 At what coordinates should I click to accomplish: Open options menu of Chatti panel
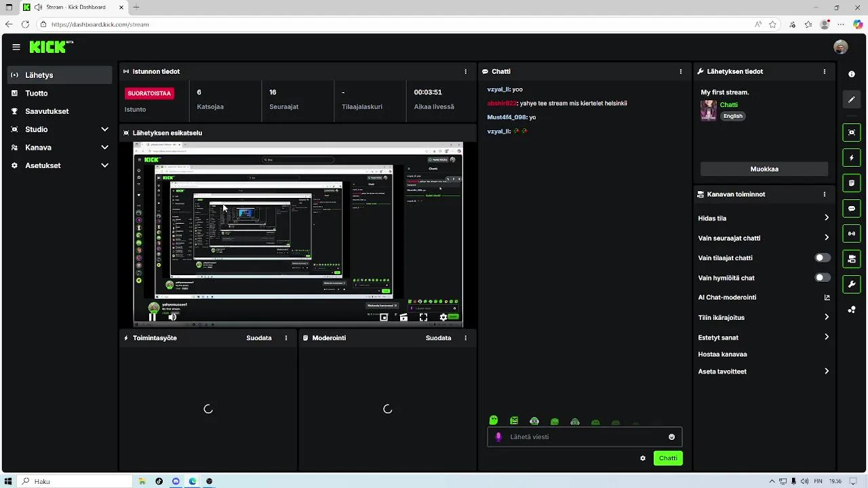click(x=681, y=71)
